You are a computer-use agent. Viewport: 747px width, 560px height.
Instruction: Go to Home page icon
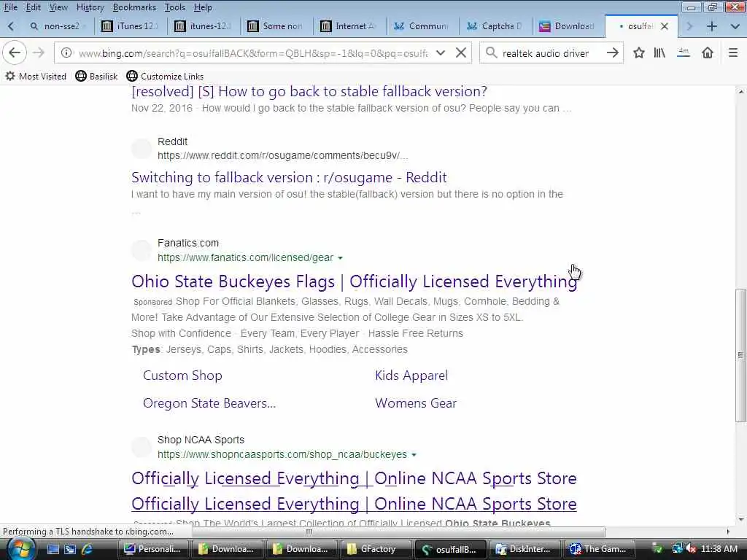click(708, 52)
